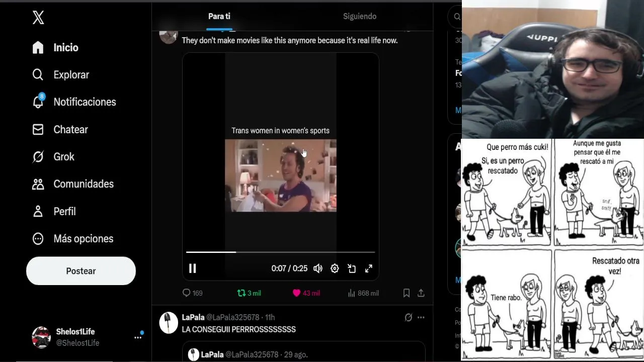The height and width of the screenshot is (362, 644).
Task: Switch to the Siguiendo tab
Action: tap(360, 16)
